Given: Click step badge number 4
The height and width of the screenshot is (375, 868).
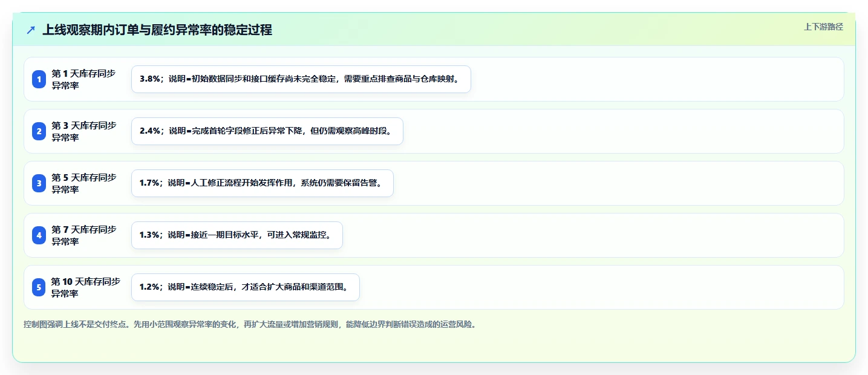Looking at the screenshot, I should point(39,235).
